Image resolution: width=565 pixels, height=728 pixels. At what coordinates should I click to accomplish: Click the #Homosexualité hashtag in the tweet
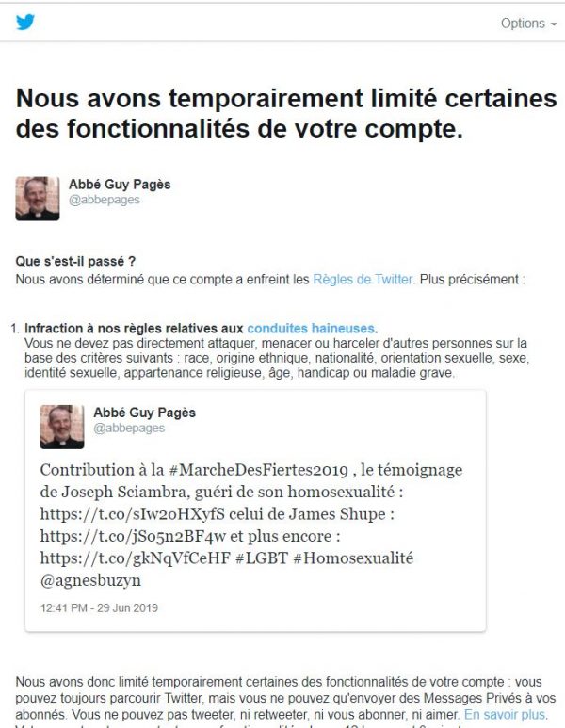tap(353, 558)
